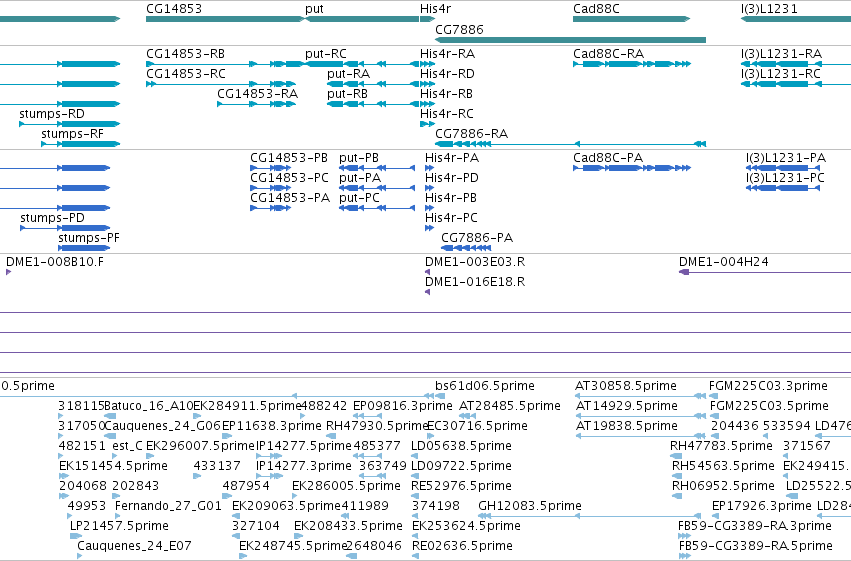Screen dimensions: 851x561
Task: Select EST AT28485.5prime
Action: click(466, 416)
